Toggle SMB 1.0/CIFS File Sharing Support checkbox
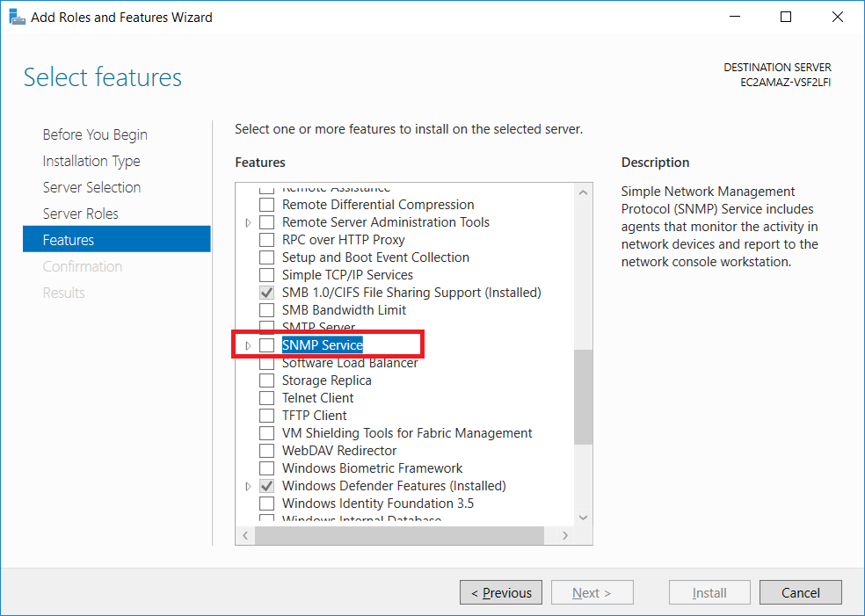This screenshot has height=616, width=865. pyautogui.click(x=266, y=293)
